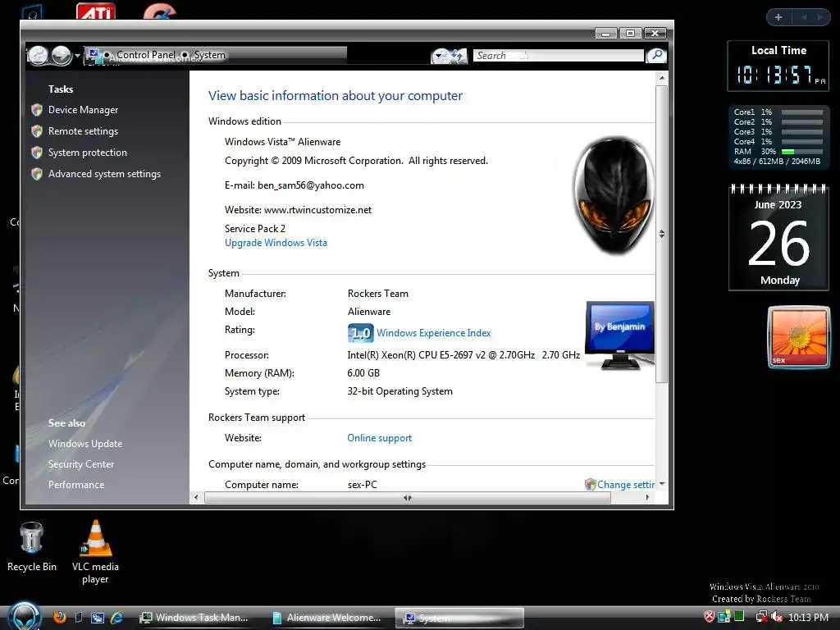
Task: Click the address bar computer icon
Action: pyautogui.click(x=94, y=55)
